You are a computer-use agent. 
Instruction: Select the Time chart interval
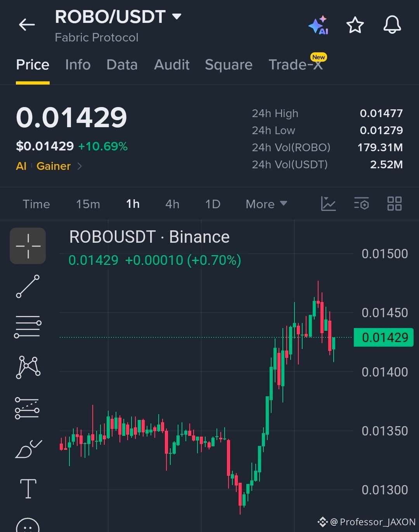click(x=36, y=204)
